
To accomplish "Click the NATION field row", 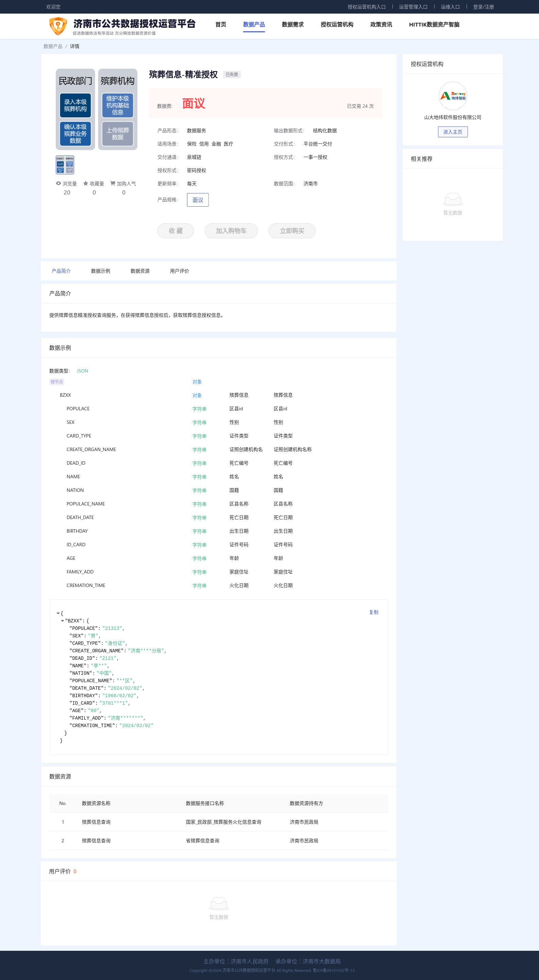I will tap(219, 491).
